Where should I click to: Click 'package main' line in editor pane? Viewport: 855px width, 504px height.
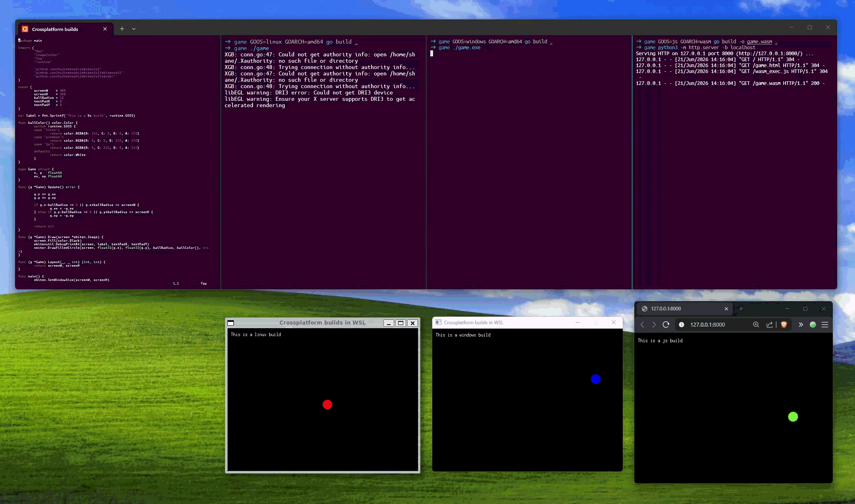[x=30, y=40]
